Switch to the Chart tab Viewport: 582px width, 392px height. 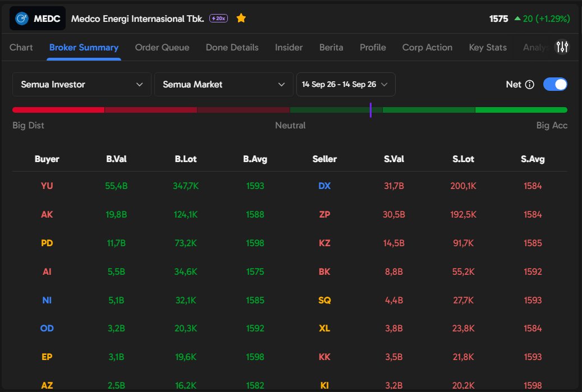(x=21, y=48)
